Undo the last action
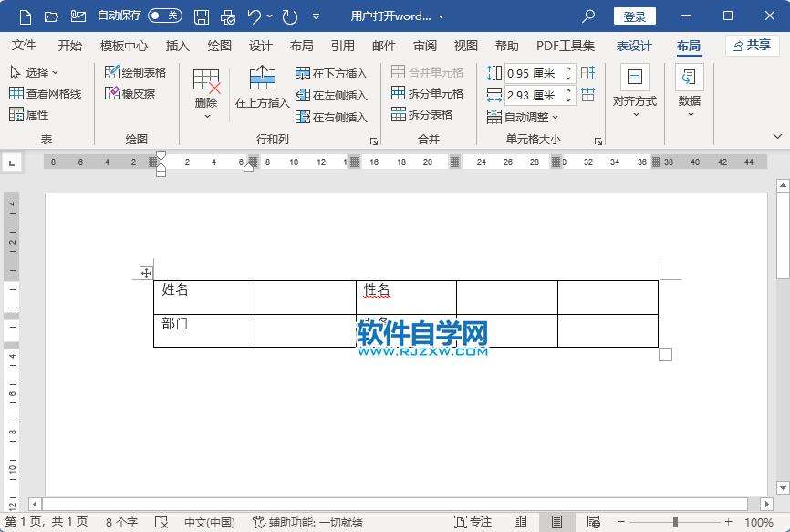The height and width of the screenshot is (532, 790). 255,16
